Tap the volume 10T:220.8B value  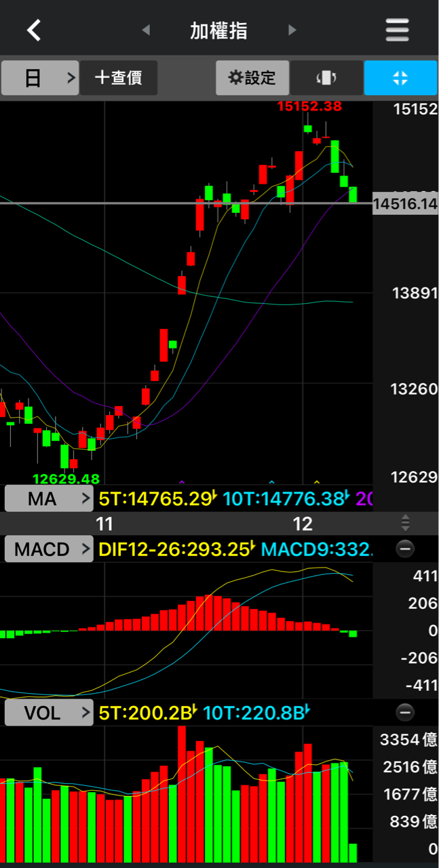coord(256,713)
